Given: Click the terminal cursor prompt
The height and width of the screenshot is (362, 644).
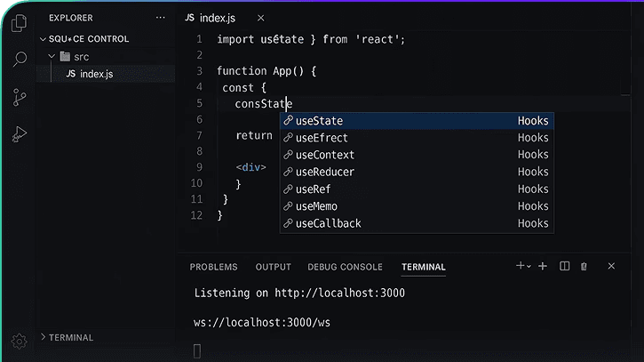Looking at the screenshot, I should 197,351.
